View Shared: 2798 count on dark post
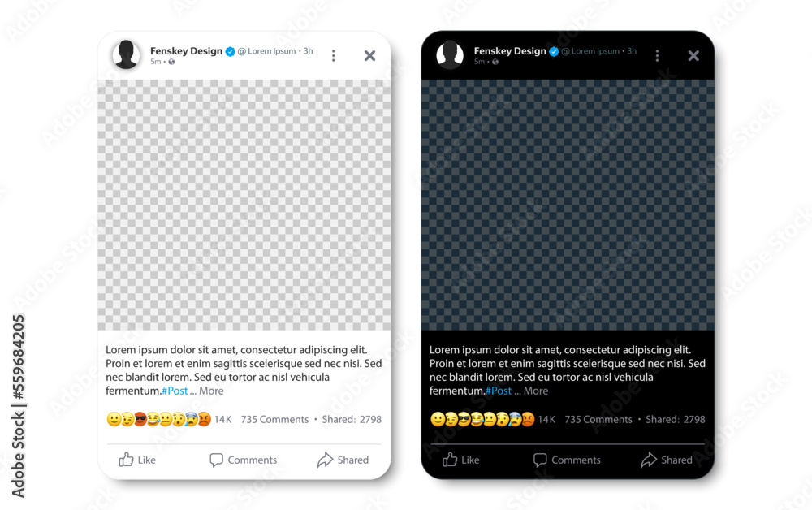The width and height of the screenshot is (812, 510). 676,419
